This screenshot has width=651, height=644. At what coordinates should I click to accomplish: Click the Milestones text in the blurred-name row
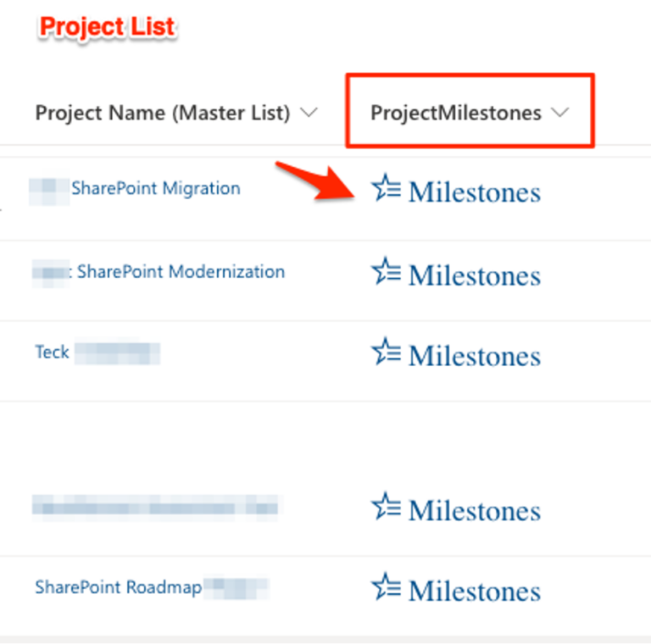coord(474,509)
